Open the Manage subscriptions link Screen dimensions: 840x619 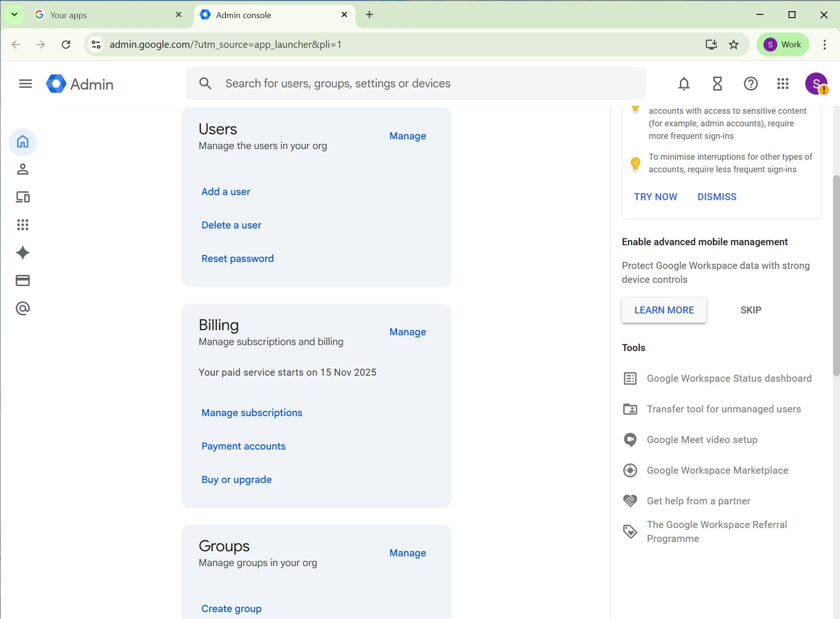tap(251, 412)
